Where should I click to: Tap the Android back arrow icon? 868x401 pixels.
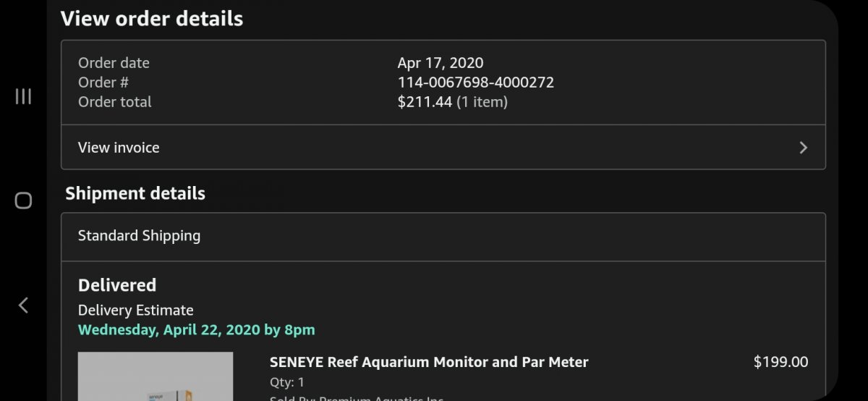coord(23,305)
